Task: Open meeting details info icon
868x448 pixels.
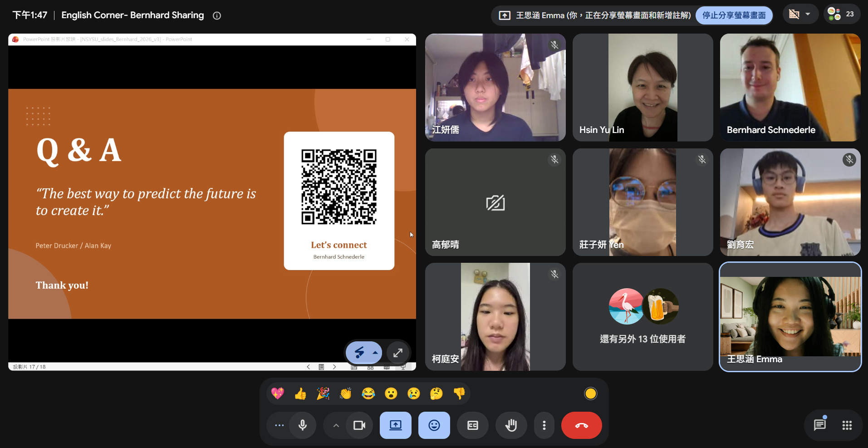Action: (217, 15)
